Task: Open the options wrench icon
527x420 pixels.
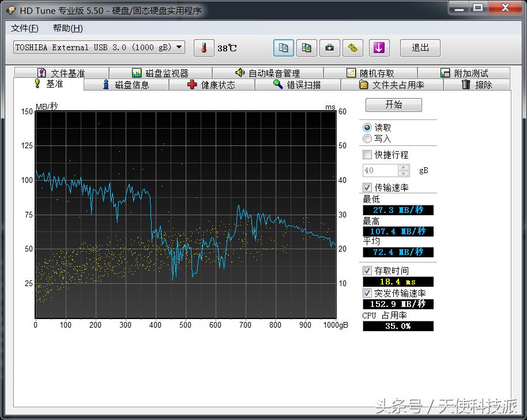Action: pos(352,48)
